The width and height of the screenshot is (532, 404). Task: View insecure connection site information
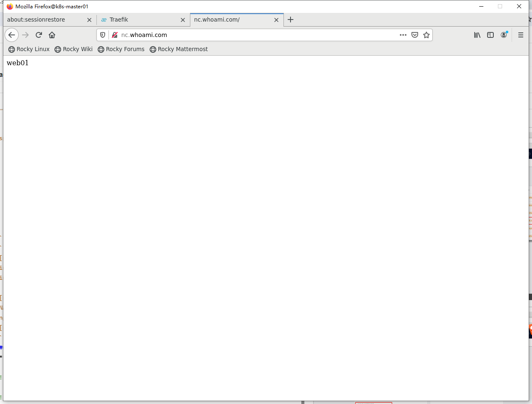[x=115, y=35]
